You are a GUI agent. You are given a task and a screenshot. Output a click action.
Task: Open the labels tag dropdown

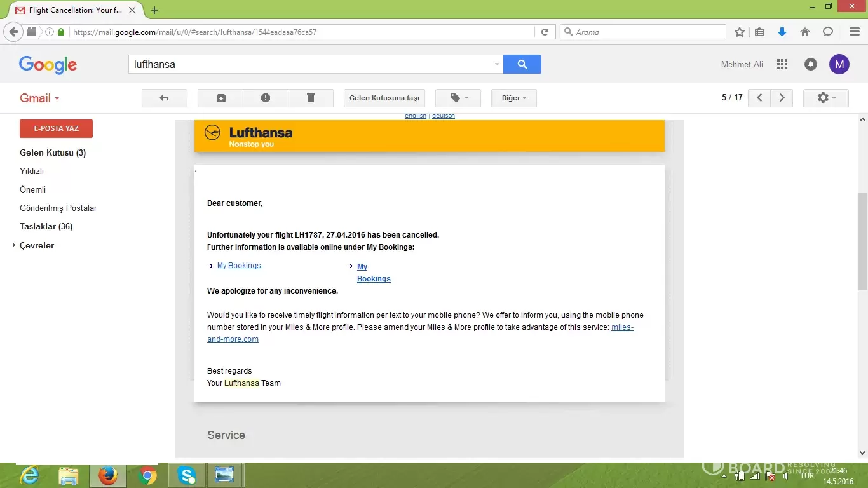pyautogui.click(x=458, y=98)
